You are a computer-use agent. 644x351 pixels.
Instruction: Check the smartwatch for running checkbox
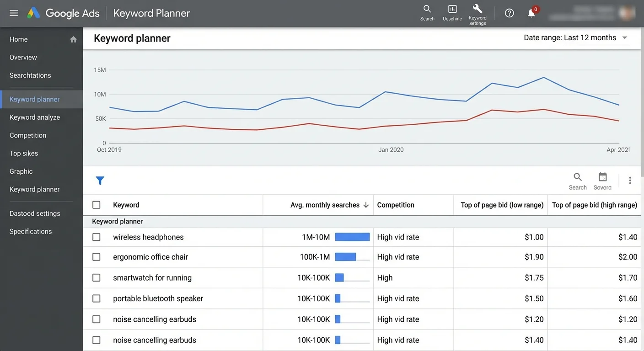pyautogui.click(x=96, y=277)
